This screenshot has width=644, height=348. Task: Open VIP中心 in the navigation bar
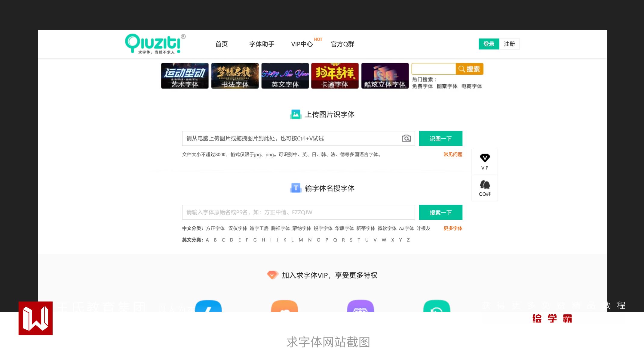[302, 44]
